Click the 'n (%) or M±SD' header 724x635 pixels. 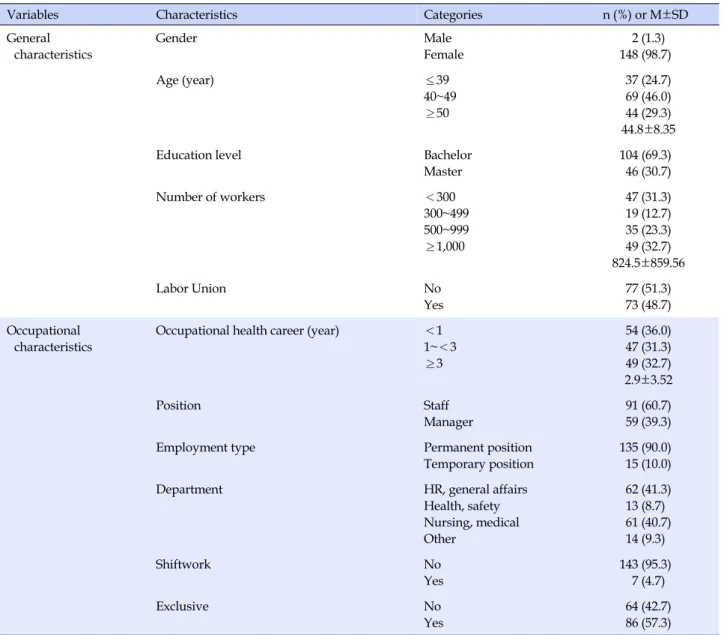(x=645, y=15)
